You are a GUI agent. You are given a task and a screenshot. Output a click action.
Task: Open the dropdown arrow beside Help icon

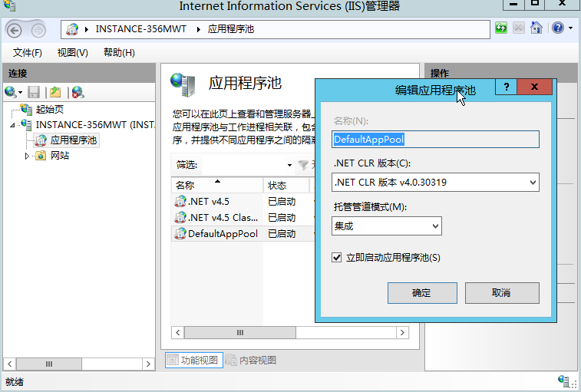coord(570,28)
